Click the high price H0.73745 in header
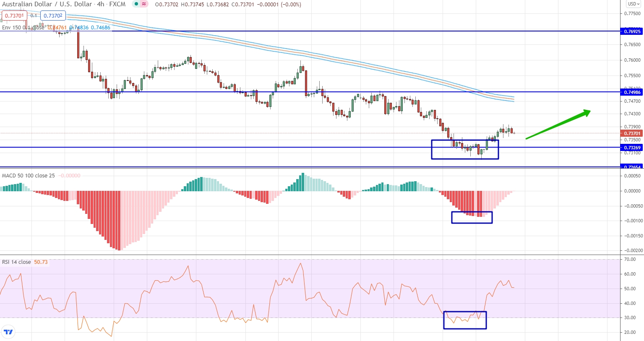 pyautogui.click(x=193, y=5)
